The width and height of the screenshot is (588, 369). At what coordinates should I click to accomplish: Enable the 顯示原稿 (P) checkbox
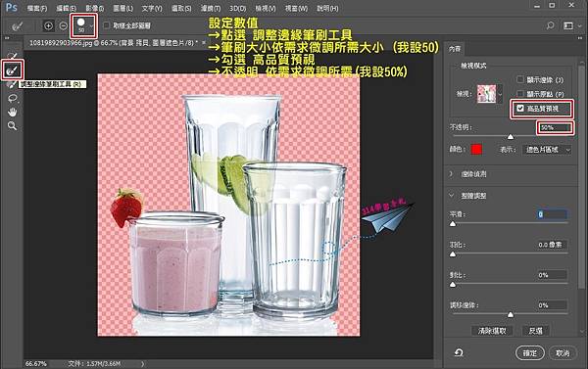(x=520, y=94)
